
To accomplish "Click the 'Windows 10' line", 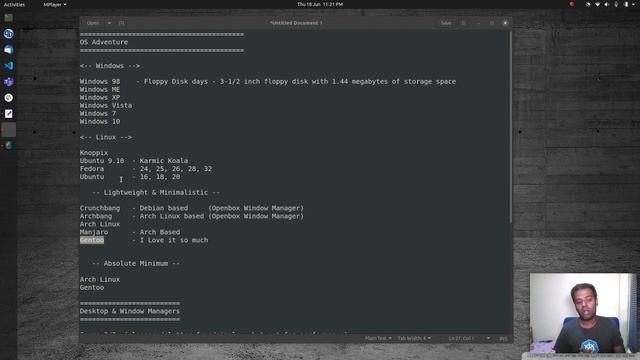I will (100, 122).
